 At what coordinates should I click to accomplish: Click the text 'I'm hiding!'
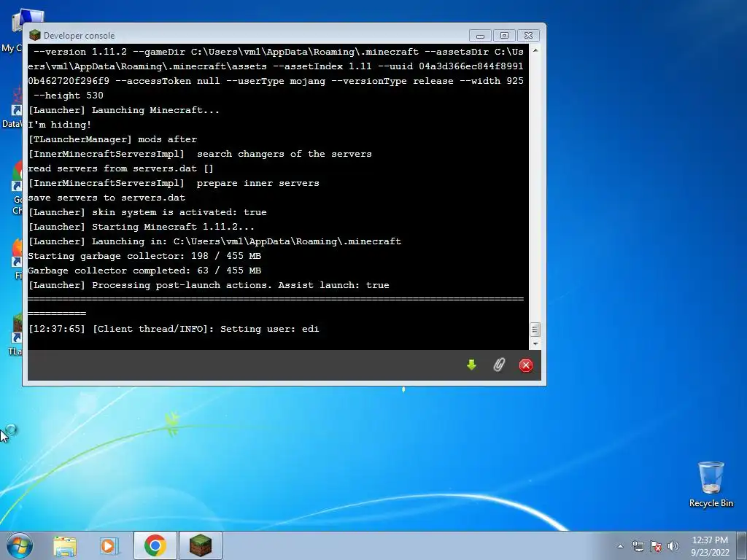point(60,125)
